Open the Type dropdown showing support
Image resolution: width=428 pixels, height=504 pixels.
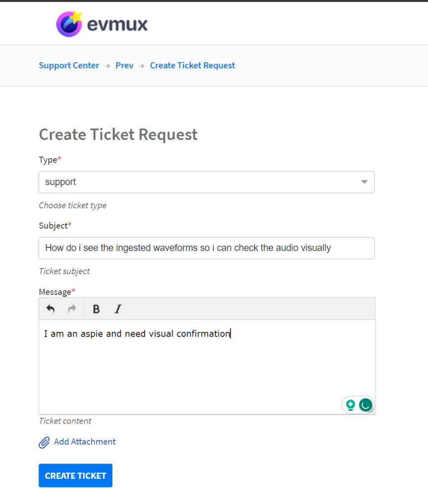(207, 182)
